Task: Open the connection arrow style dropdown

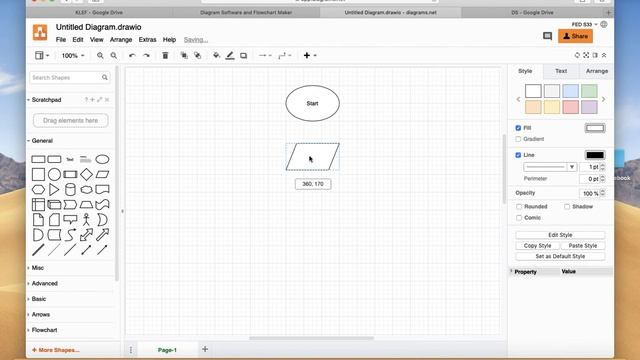Action: 265,56
